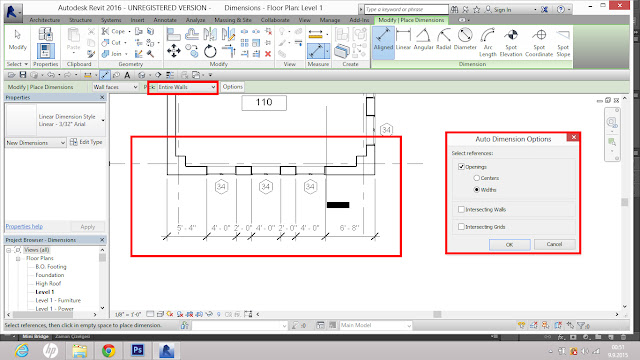The image size is (640, 360).
Task: Open the Structure ribbon tab
Action: pyautogui.click(x=80, y=20)
